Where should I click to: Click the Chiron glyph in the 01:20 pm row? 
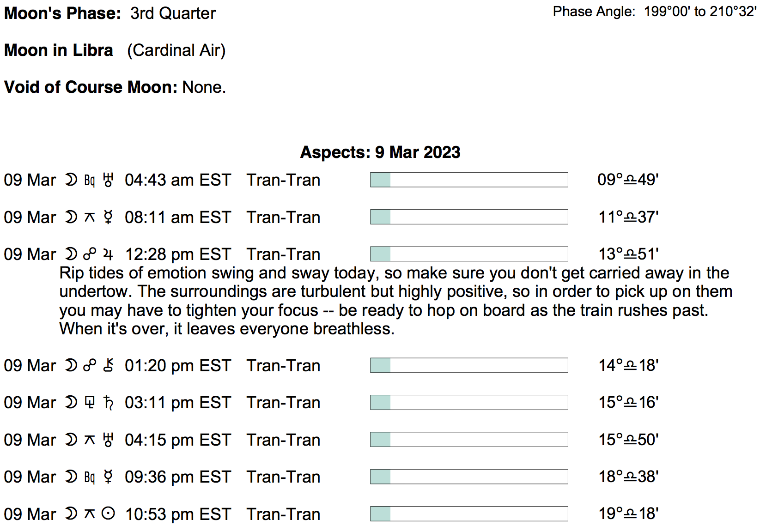[x=108, y=365]
